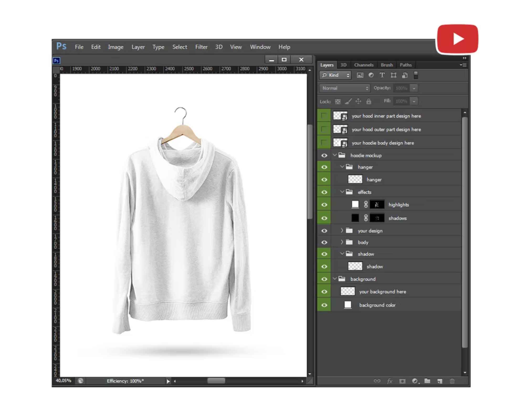This screenshot has width=525, height=420.
Task: Hide the background color layer
Action: tap(324, 305)
